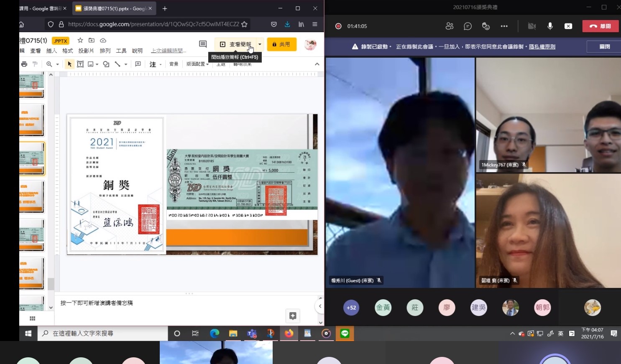Expand the zoom level dropdown arrow
The image size is (621, 364).
tap(57, 64)
